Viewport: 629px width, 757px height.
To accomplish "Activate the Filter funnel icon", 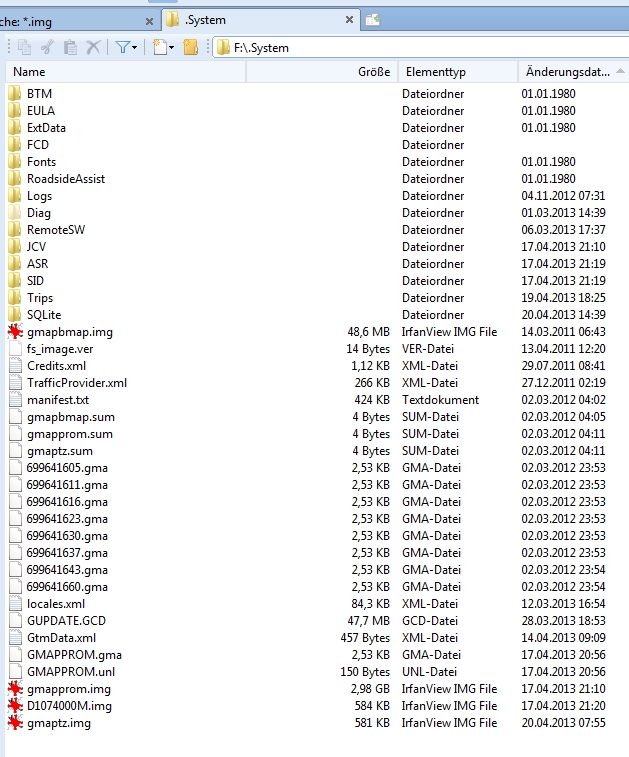I will coord(121,47).
